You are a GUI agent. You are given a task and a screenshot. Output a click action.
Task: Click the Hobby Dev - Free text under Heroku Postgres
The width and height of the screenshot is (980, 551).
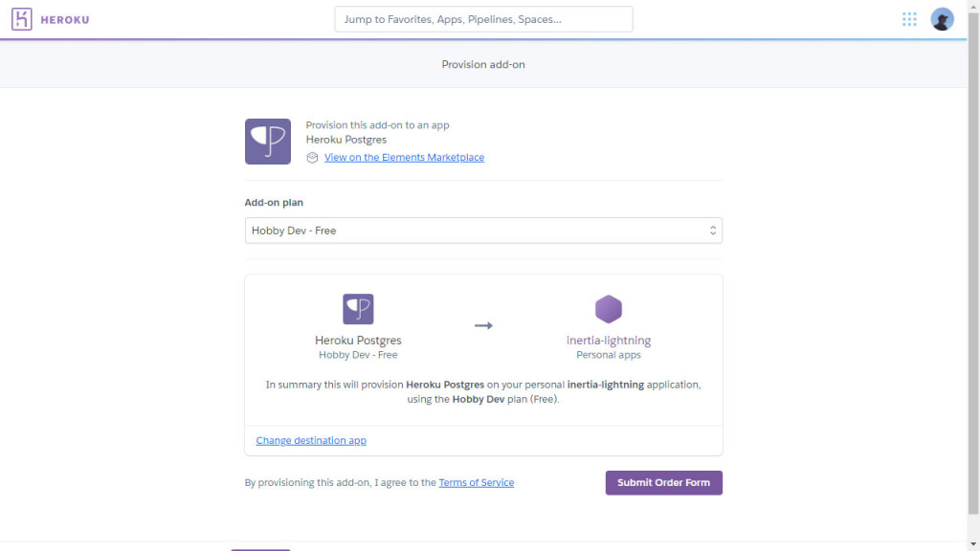(358, 355)
